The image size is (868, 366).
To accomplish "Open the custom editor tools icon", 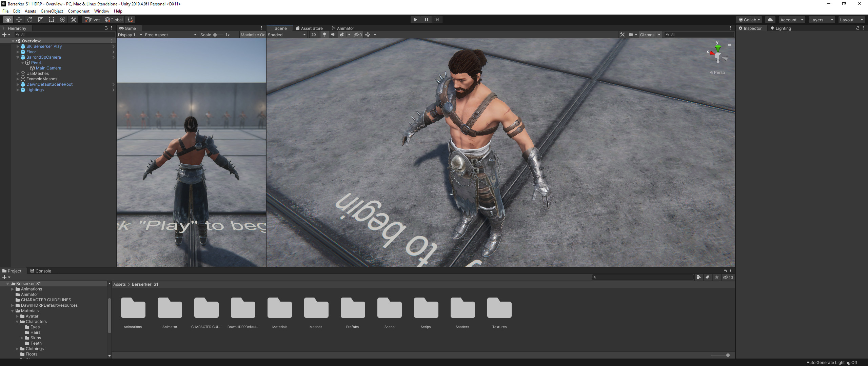I will pos(73,20).
